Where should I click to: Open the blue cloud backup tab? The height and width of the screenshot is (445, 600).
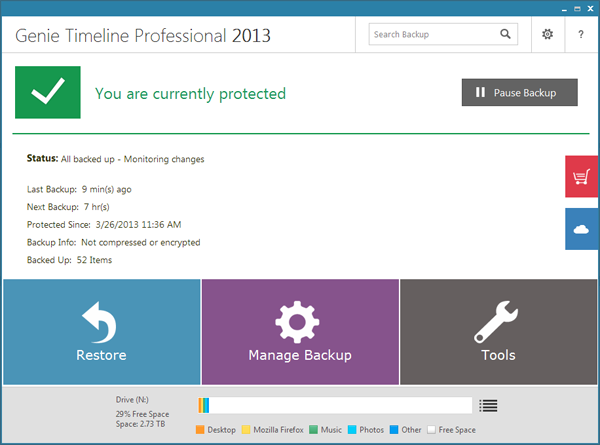click(x=582, y=229)
